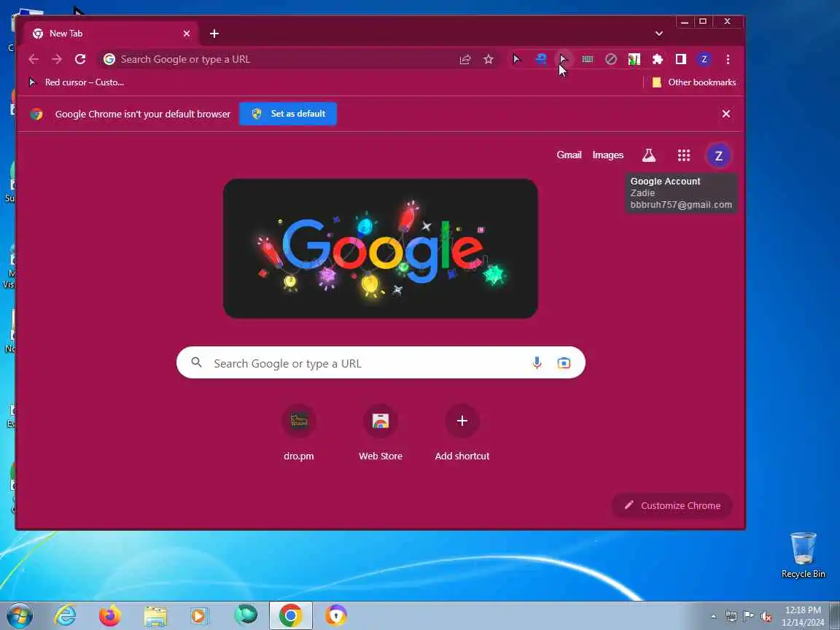Dismiss the default browser infobar
This screenshot has width=840, height=630.
[x=726, y=114]
